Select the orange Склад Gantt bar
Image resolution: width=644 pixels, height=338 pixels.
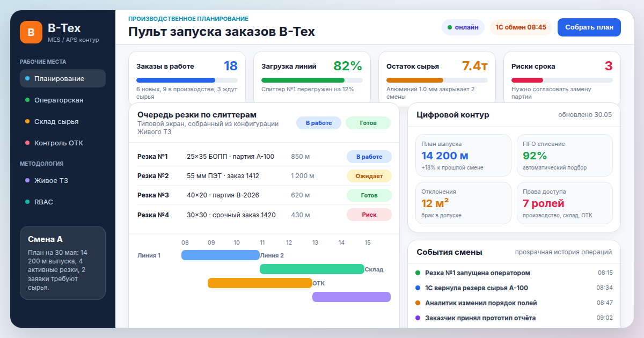(260, 283)
